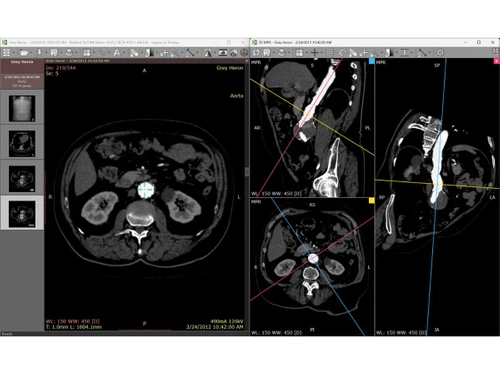Expand dropdown next to annotations 'A' icon
The image size is (500, 375).
124,52
